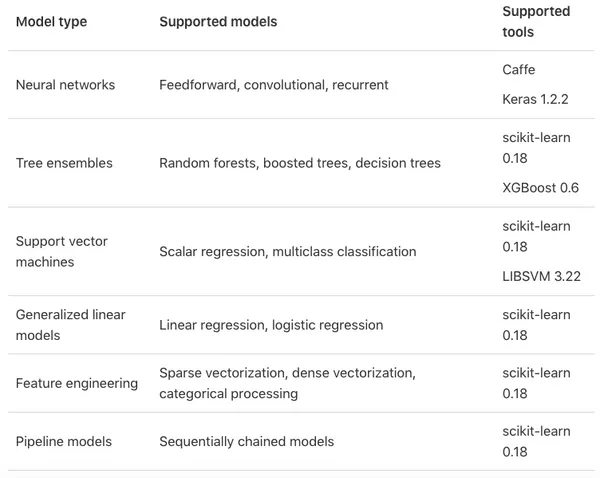The height and width of the screenshot is (478, 600).
Task: Click "Feedforward, convolutional, recurrent" text
Action: point(276,85)
